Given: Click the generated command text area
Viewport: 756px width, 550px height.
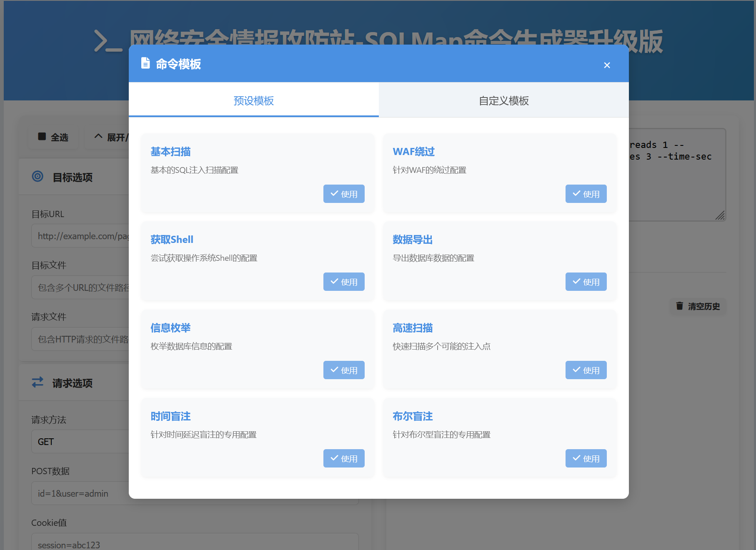Looking at the screenshot, I should pyautogui.click(x=677, y=174).
